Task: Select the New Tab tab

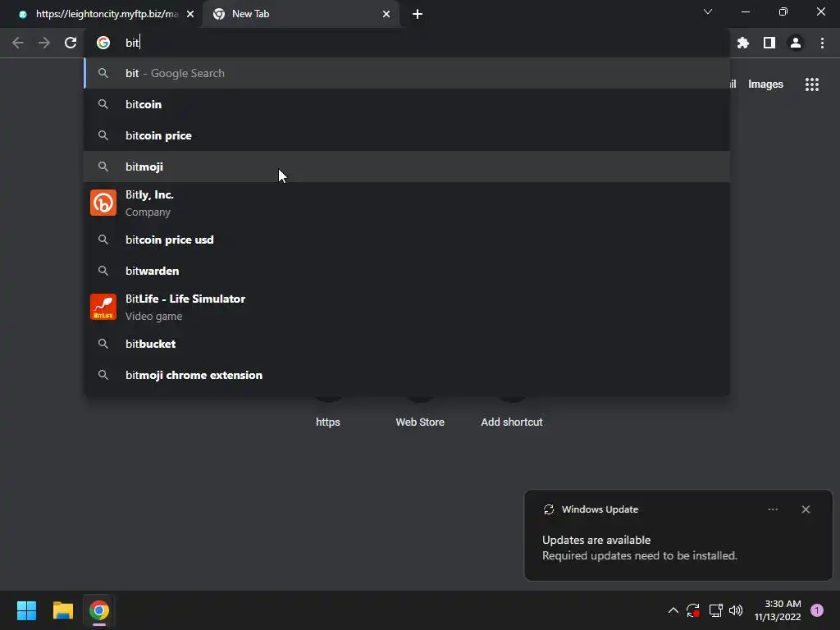Action: [x=300, y=14]
